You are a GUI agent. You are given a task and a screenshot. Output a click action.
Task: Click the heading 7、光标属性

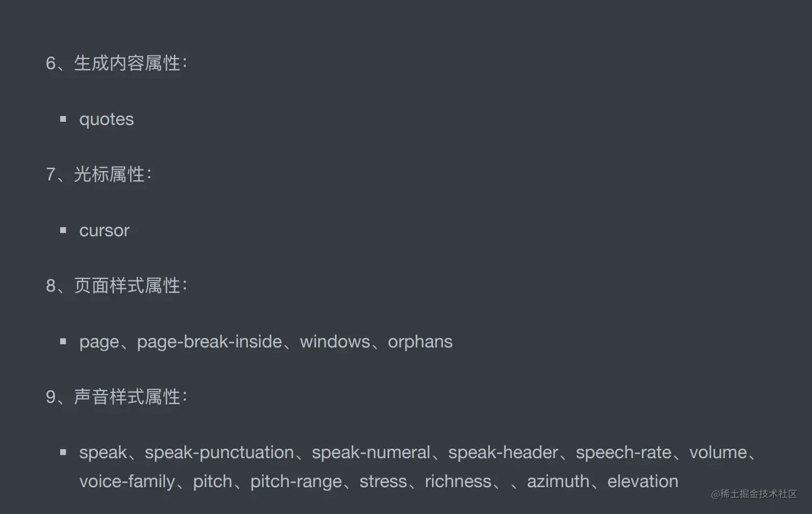pyautogui.click(x=99, y=175)
